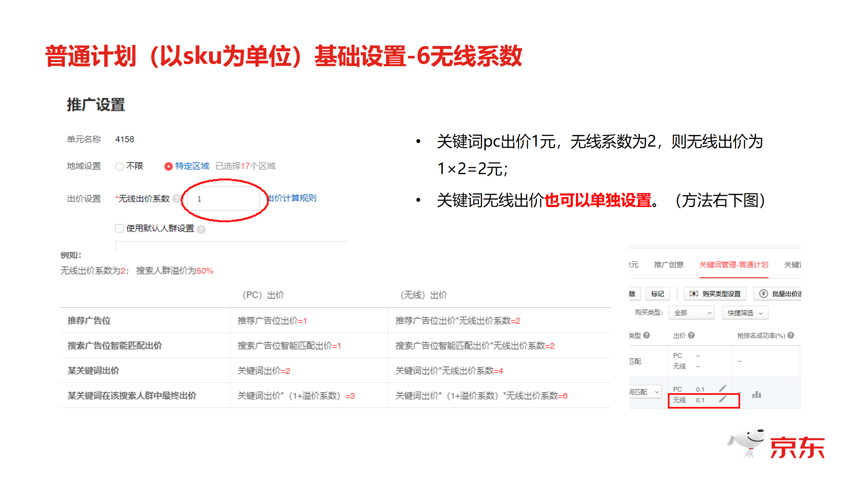Click the 无线 bid edit pencil icon
This screenshot has width=868, height=488.
coord(722,399)
